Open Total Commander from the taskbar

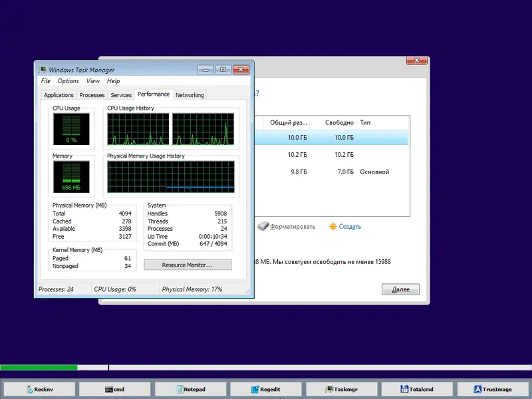pos(419,389)
